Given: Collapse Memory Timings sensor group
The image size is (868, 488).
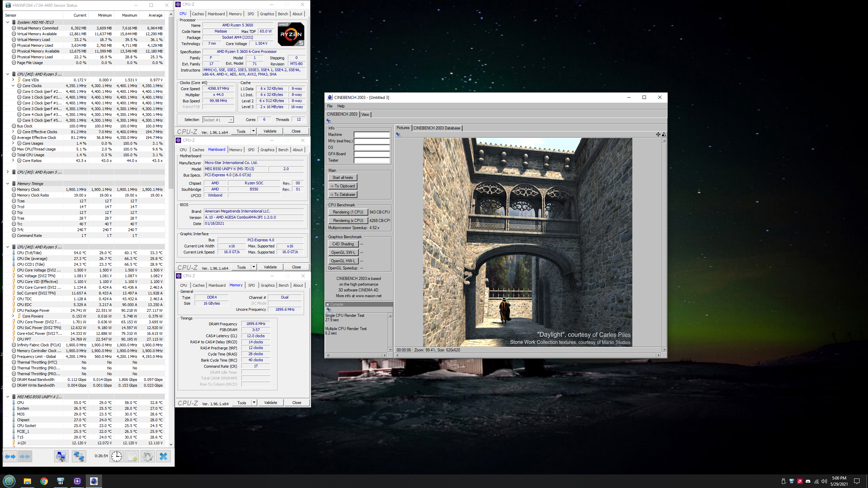Looking at the screenshot, I should point(7,184).
